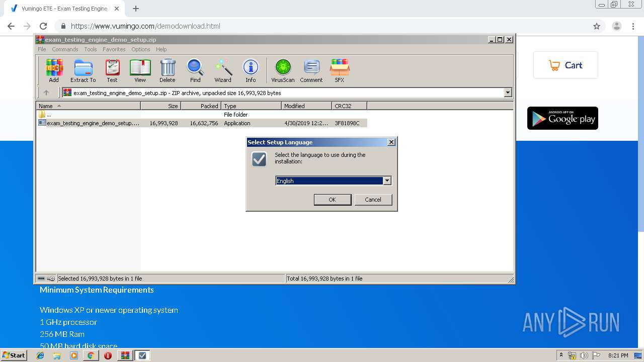Click the Extract To toolbar icon

83,70
